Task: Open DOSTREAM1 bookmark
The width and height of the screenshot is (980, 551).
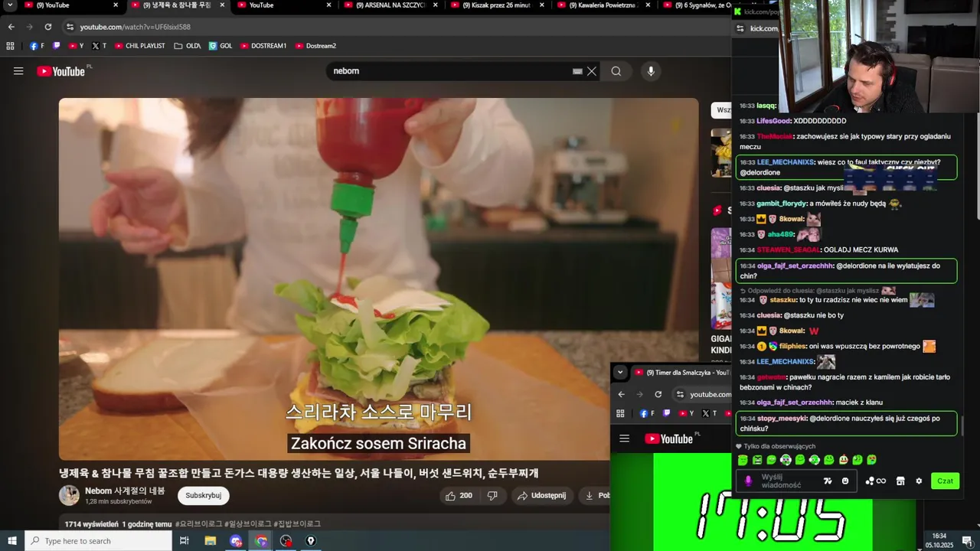Action: click(x=263, y=46)
